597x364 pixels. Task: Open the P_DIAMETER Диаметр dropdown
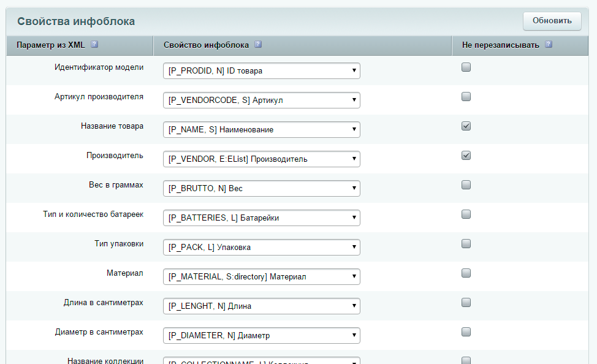[x=261, y=336]
